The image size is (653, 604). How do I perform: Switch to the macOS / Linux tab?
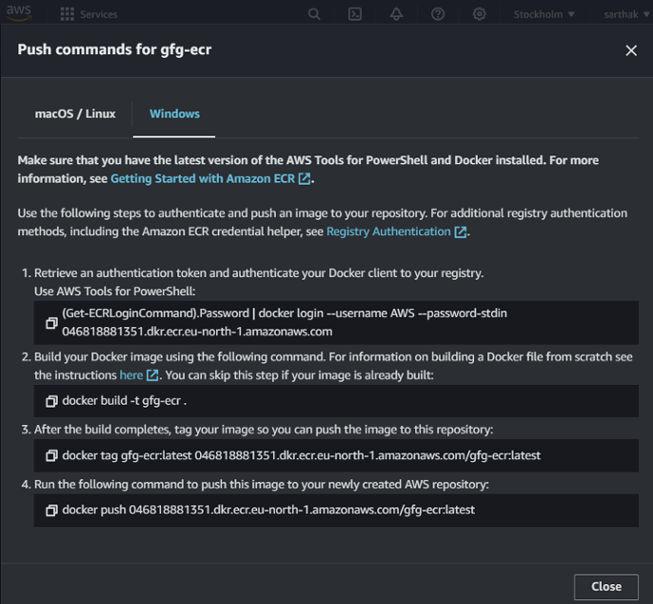75,114
